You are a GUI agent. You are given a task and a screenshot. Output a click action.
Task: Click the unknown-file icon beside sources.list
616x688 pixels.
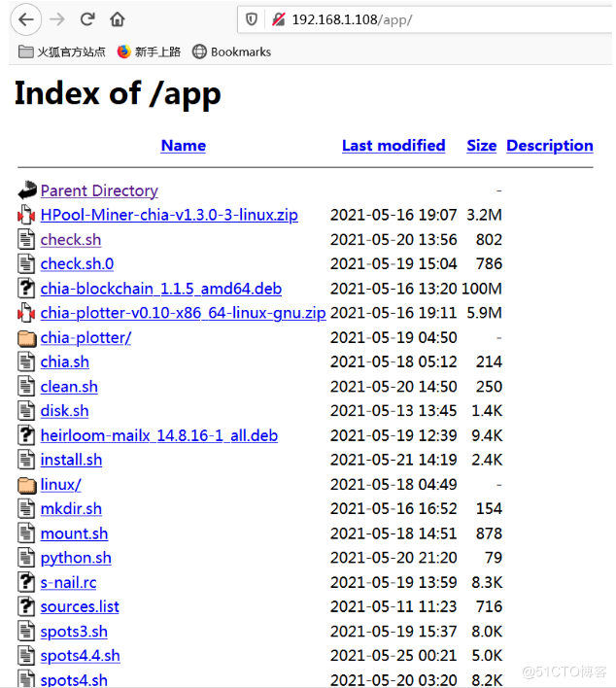point(26,606)
